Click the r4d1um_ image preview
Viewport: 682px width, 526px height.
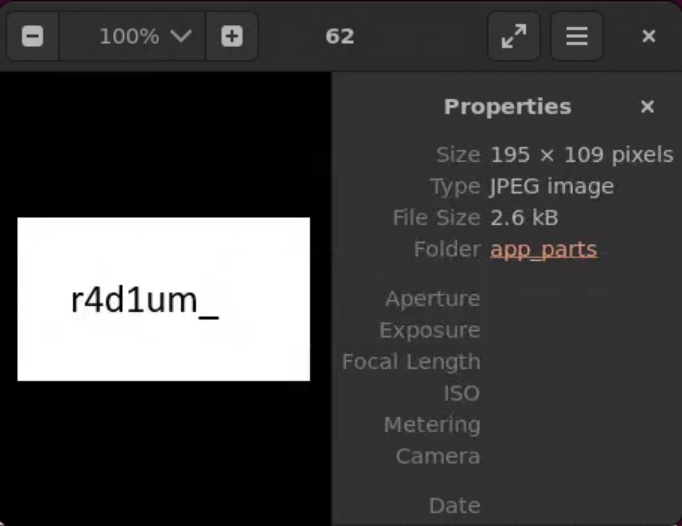(164, 299)
